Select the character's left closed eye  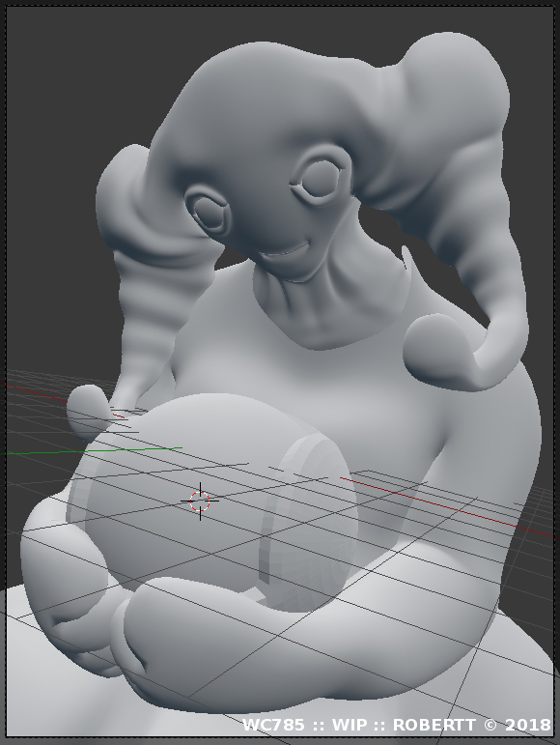tap(210, 213)
